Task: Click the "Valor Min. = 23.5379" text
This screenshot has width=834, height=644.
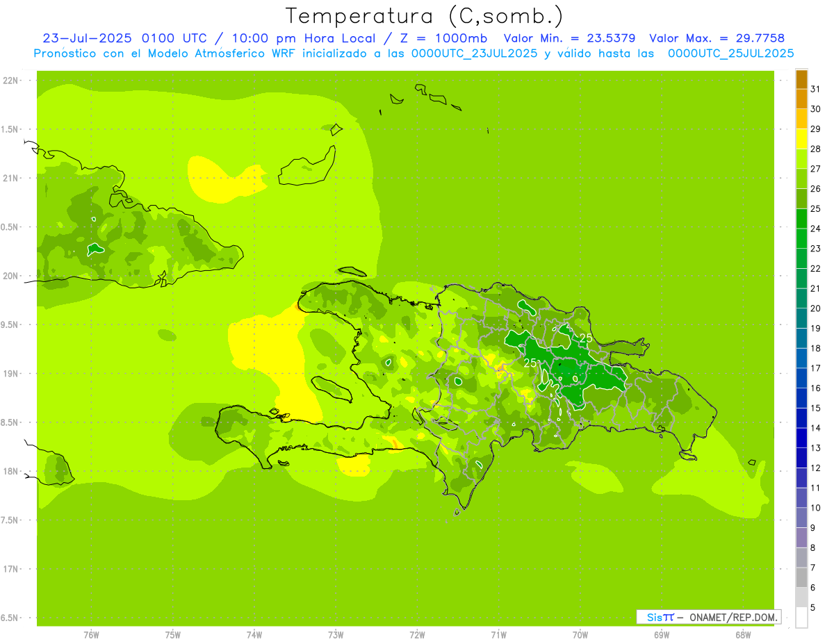Action: click(x=570, y=38)
